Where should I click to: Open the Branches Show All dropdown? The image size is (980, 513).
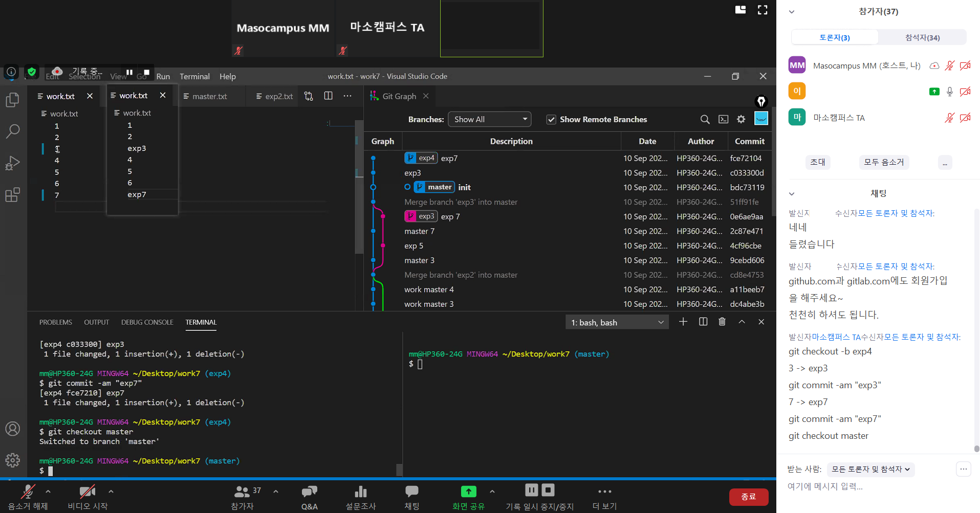click(489, 119)
